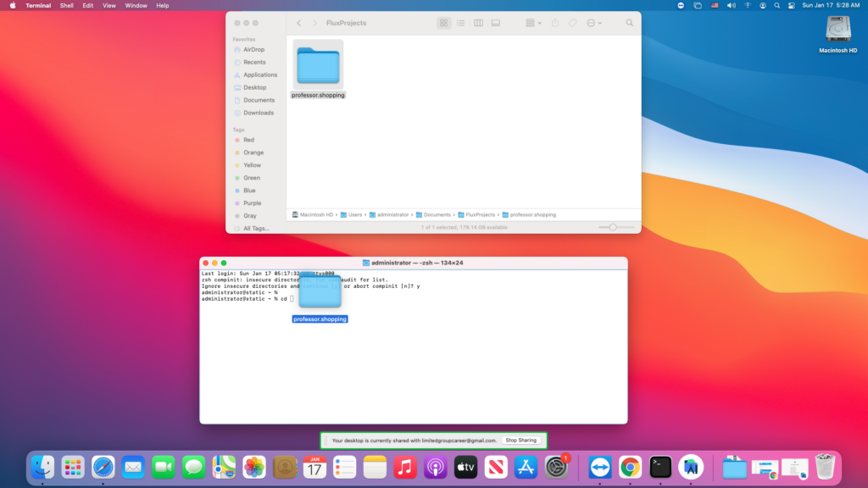Open Music app from the Dock
Image resolution: width=868 pixels, height=488 pixels.
point(405,468)
